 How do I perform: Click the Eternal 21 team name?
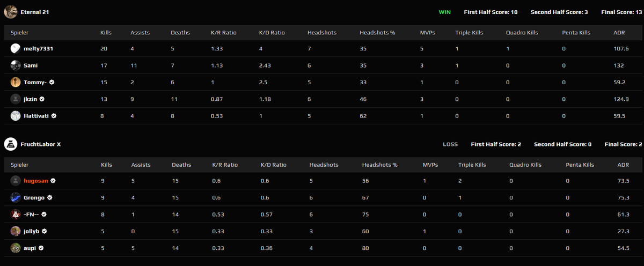point(35,11)
